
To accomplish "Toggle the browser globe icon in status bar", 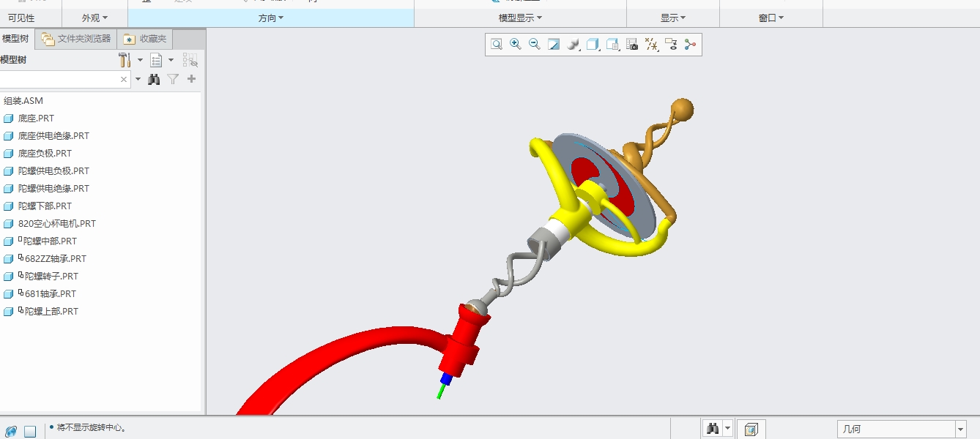I will (x=11, y=431).
